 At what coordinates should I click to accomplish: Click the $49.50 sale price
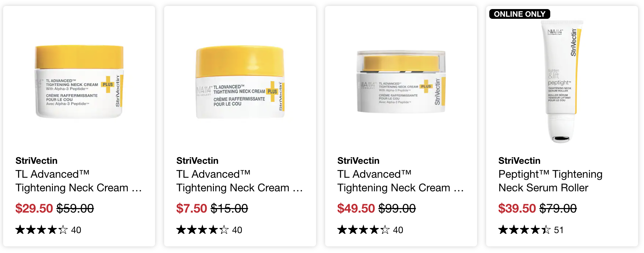(356, 208)
